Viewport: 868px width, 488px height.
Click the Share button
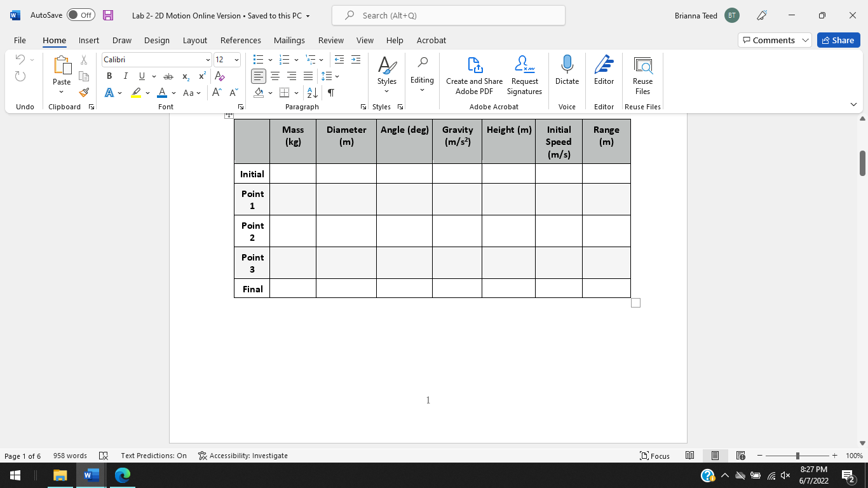(838, 40)
